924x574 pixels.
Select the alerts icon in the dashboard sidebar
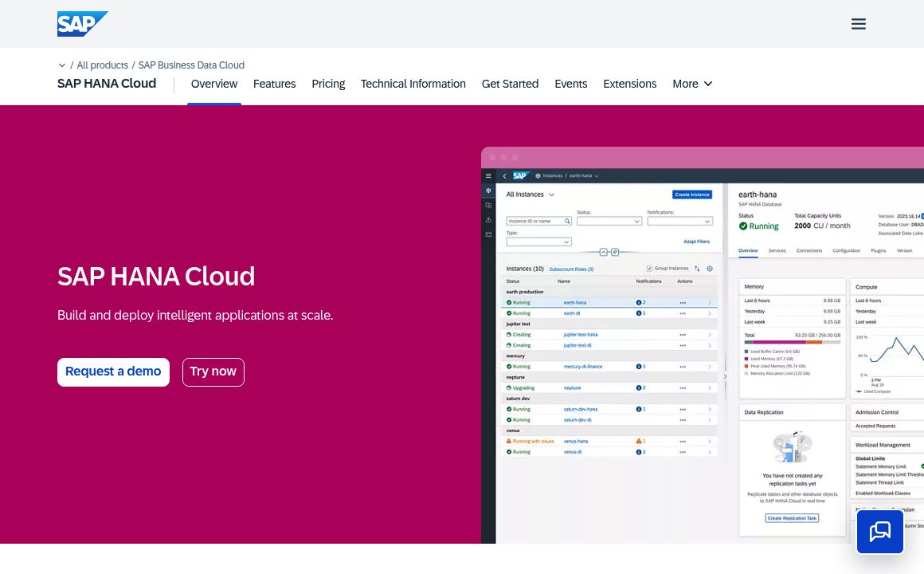(x=489, y=221)
